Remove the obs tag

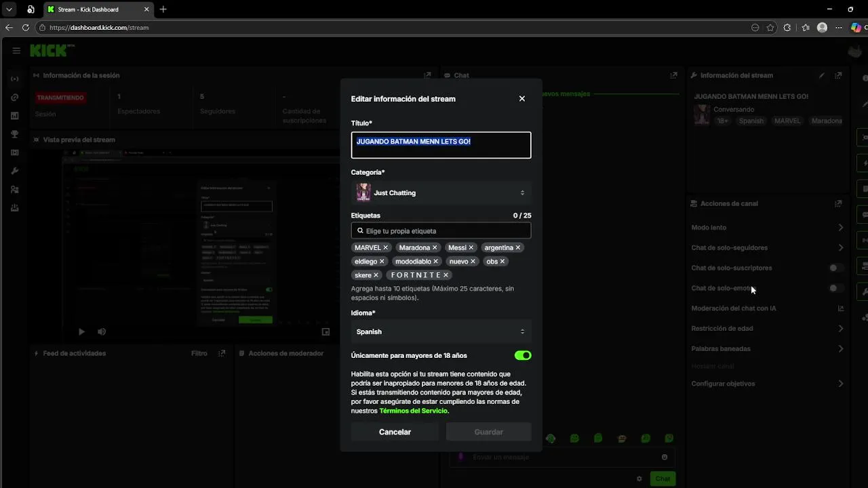point(502,262)
